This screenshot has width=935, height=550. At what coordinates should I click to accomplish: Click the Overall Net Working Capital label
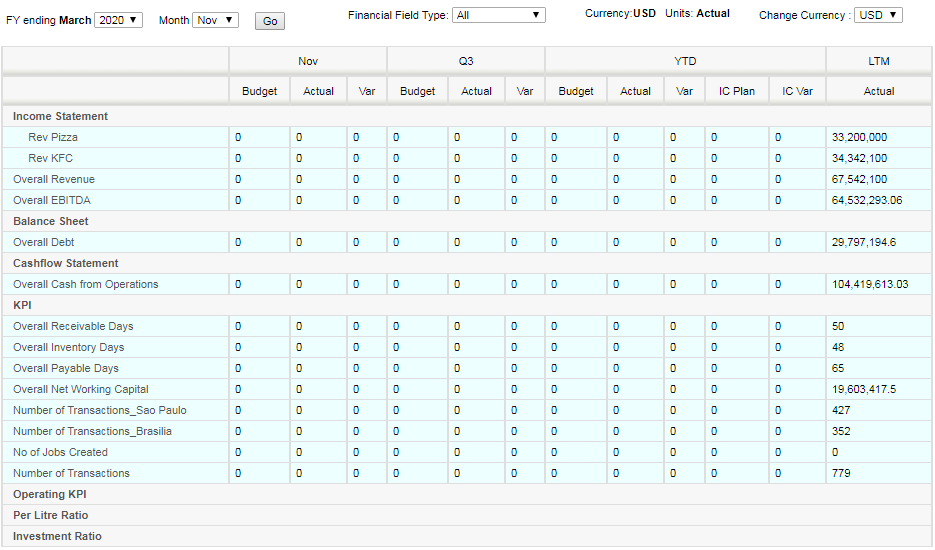[81, 390]
